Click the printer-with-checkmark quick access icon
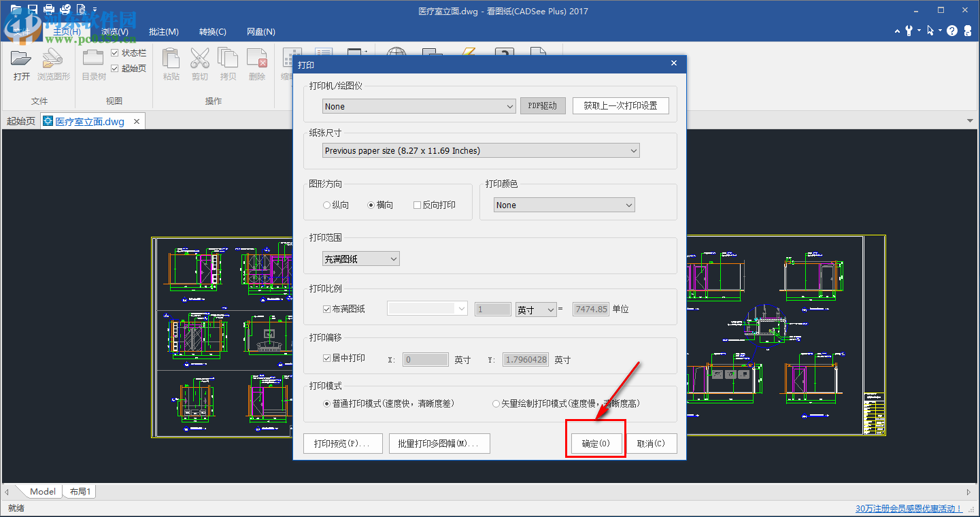Viewport: 980px width, 517px height. click(65, 10)
